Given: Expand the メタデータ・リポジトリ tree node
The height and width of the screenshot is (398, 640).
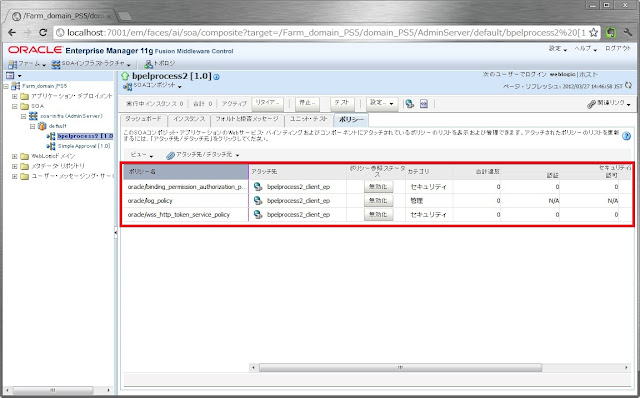Looking at the screenshot, I should pyautogui.click(x=15, y=166).
